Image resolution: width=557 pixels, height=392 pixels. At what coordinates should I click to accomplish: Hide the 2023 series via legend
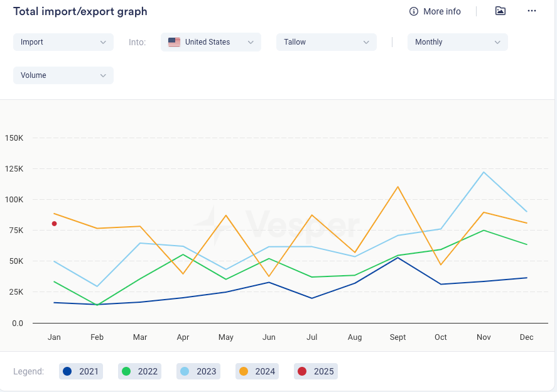198,371
